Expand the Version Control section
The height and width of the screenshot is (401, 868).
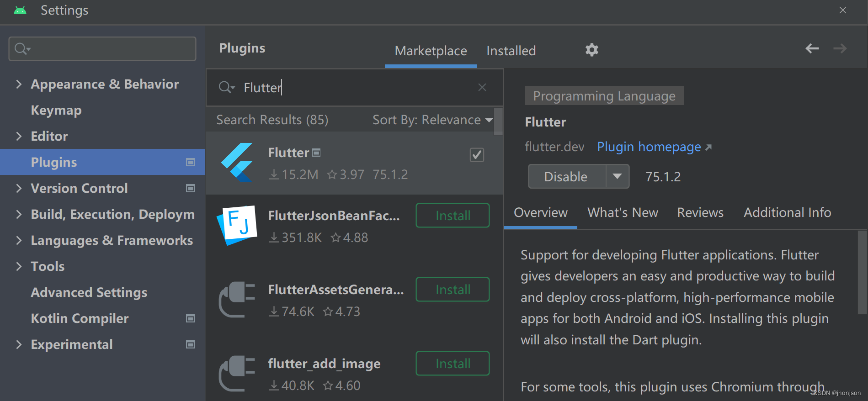tap(19, 188)
